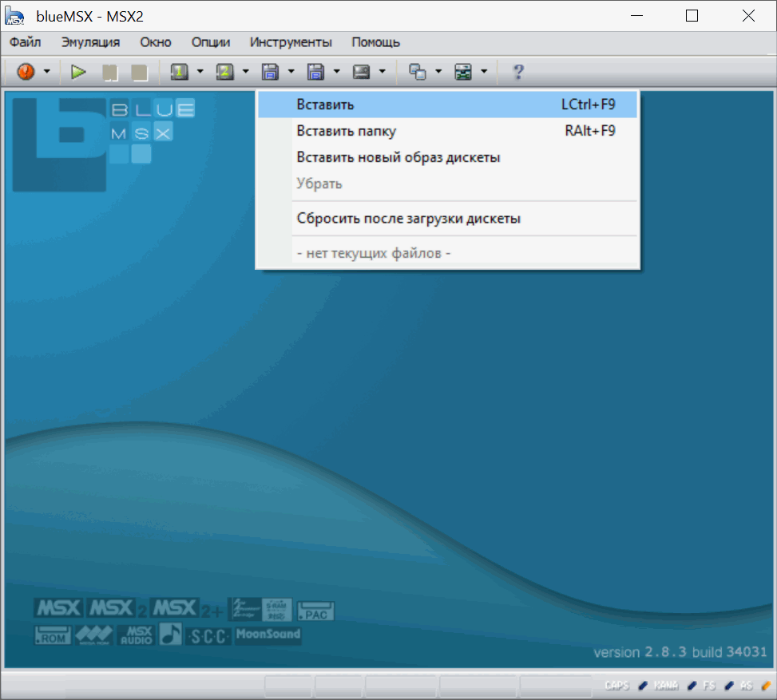
Task: Expand tools icon dropdown arrow
Action: [484, 71]
